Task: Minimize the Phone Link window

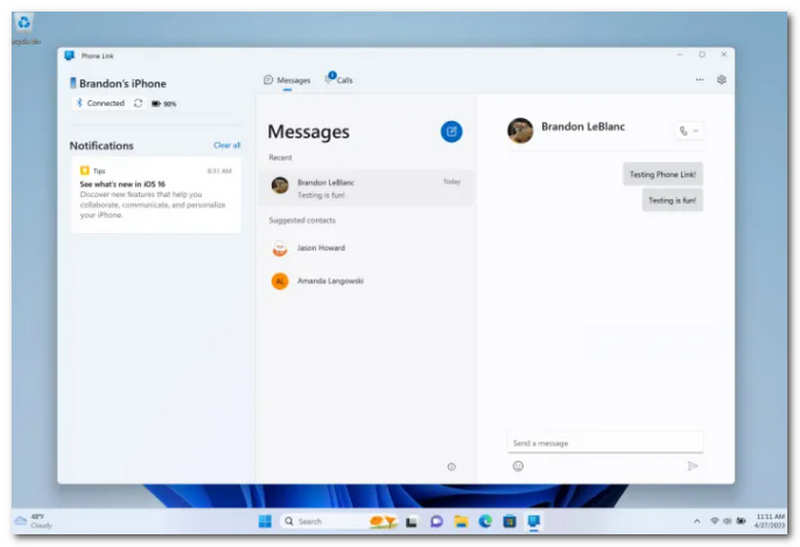Action: 680,54
